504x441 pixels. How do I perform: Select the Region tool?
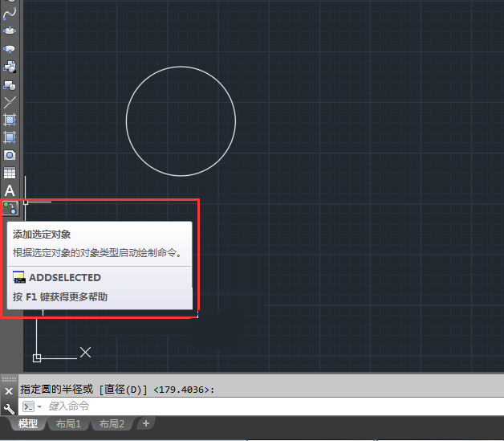click(10, 155)
